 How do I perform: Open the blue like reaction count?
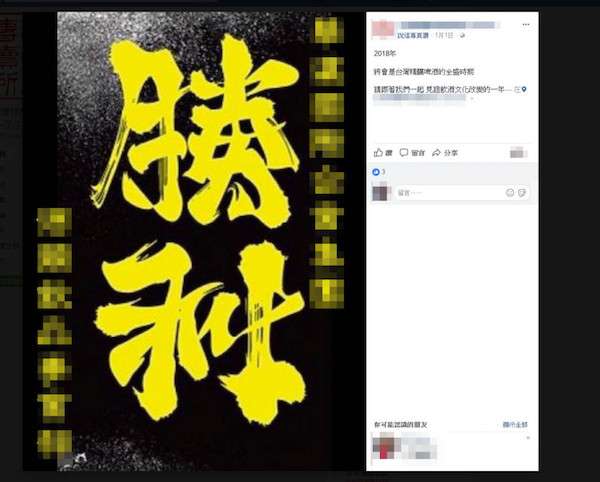378,172
